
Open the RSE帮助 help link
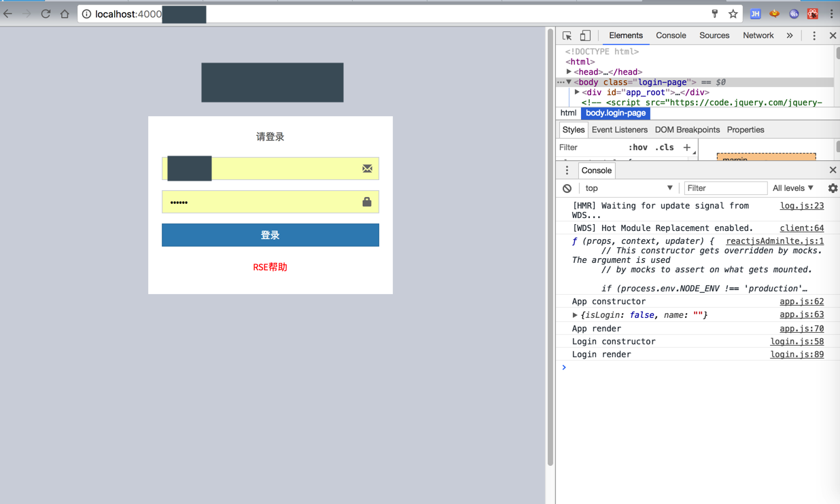(x=270, y=267)
